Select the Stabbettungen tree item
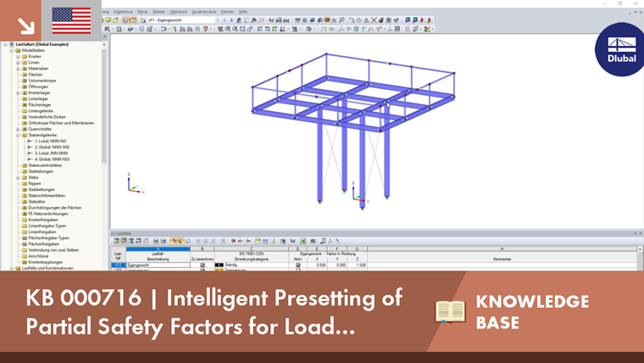 (x=41, y=189)
